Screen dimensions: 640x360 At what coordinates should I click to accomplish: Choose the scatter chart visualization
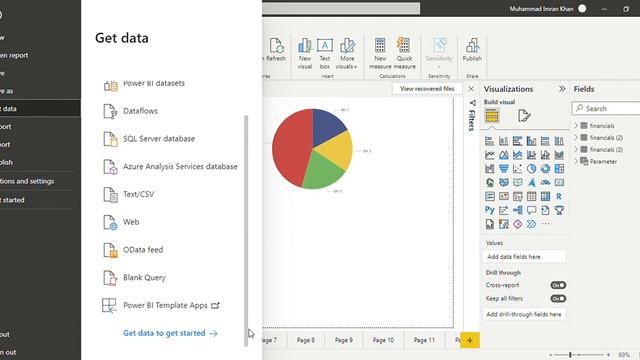click(518, 169)
